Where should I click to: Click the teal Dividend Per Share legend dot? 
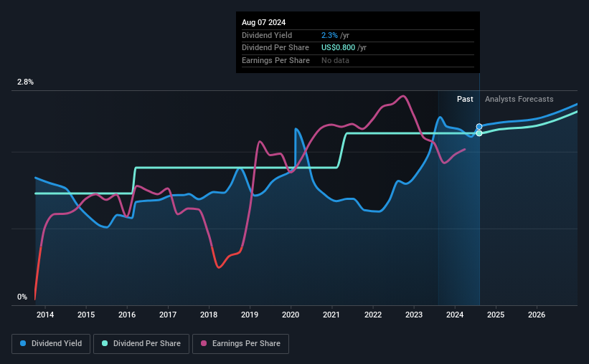pos(105,343)
